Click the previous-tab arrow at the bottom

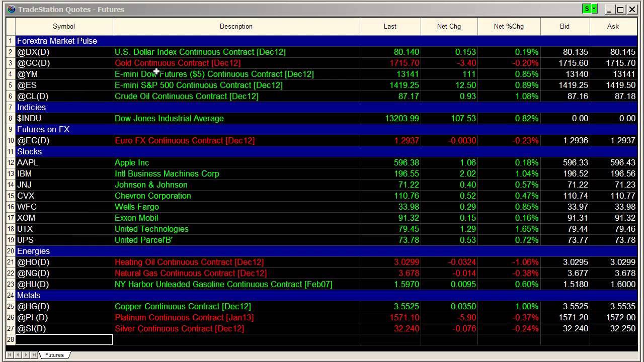19,355
